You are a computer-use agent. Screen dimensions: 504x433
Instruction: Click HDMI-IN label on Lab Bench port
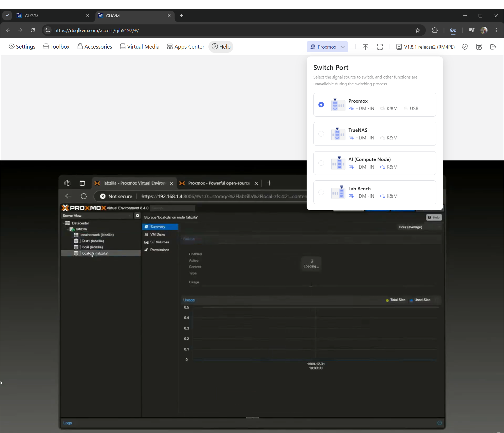pos(365,196)
